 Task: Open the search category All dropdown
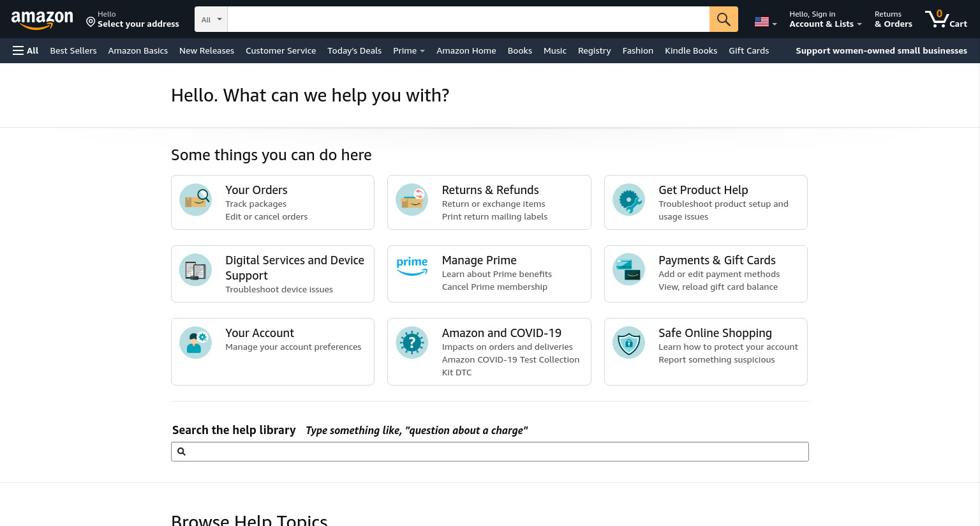coord(211,19)
